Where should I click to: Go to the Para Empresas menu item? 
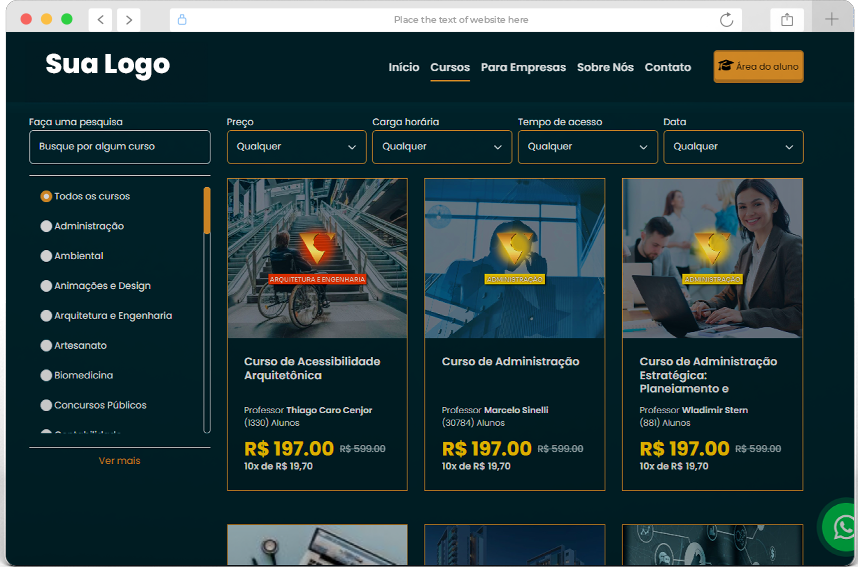tap(523, 67)
